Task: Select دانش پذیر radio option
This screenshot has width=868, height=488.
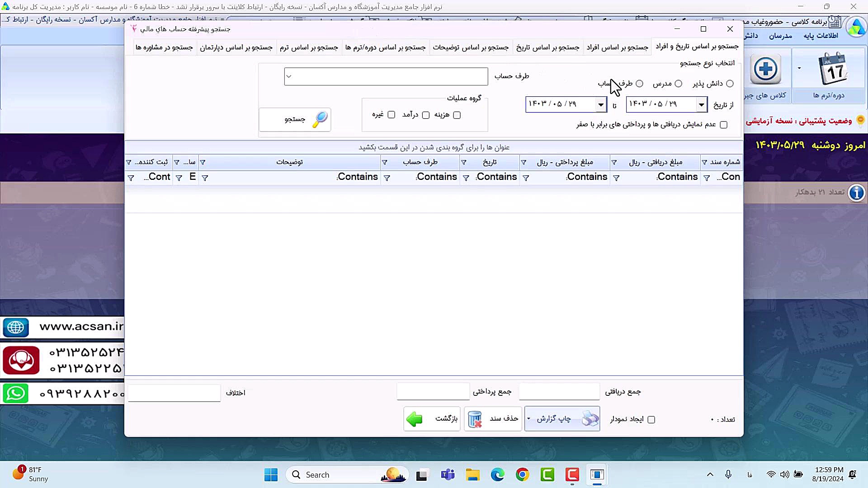Action: coord(730,84)
